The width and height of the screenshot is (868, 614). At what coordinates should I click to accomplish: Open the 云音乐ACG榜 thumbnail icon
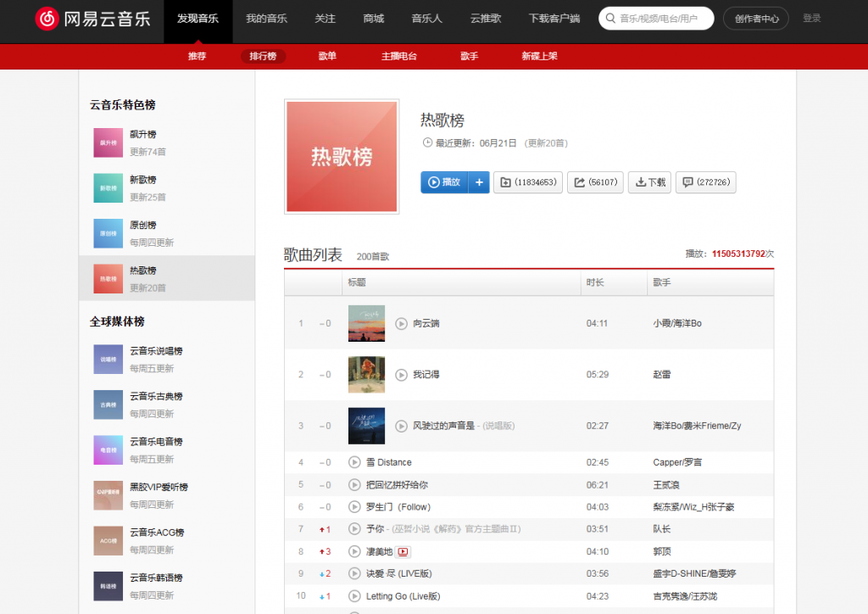pos(108,541)
